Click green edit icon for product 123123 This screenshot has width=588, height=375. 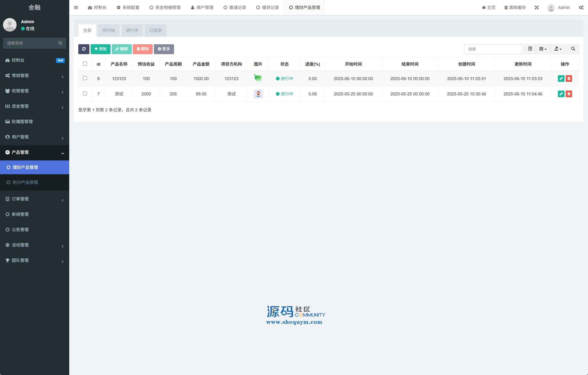[x=561, y=79]
